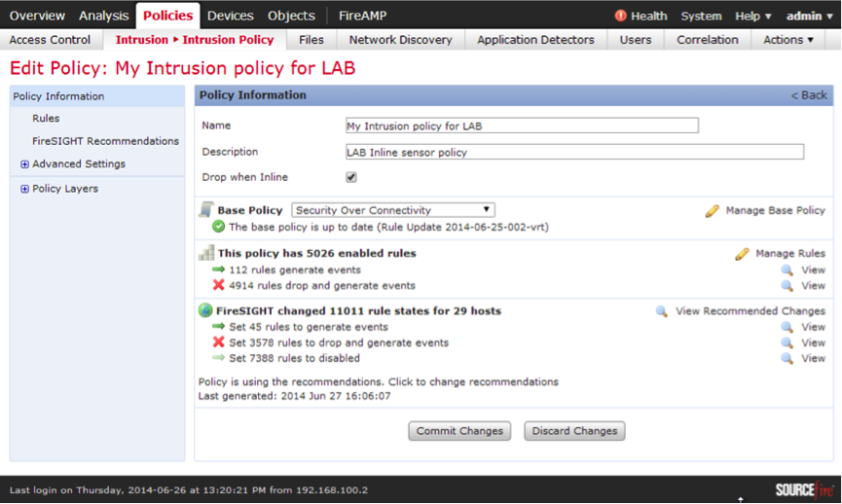Viewport: 842px width, 504px height.
Task: Click the View Recommended Changes link
Action: tap(750, 311)
